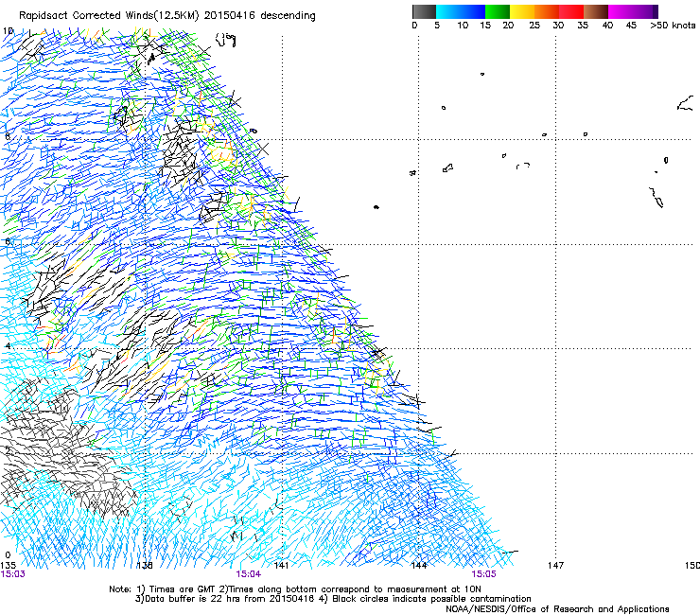This screenshot has width=700, height=615.
Task: Click the longitude "147" axis label
Action: click(556, 566)
